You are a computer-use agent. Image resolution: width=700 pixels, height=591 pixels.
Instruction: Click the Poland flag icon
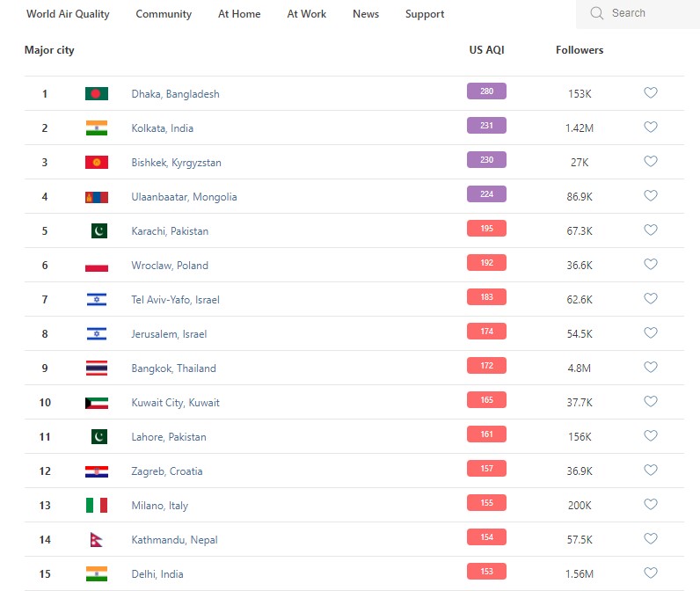[x=97, y=266]
